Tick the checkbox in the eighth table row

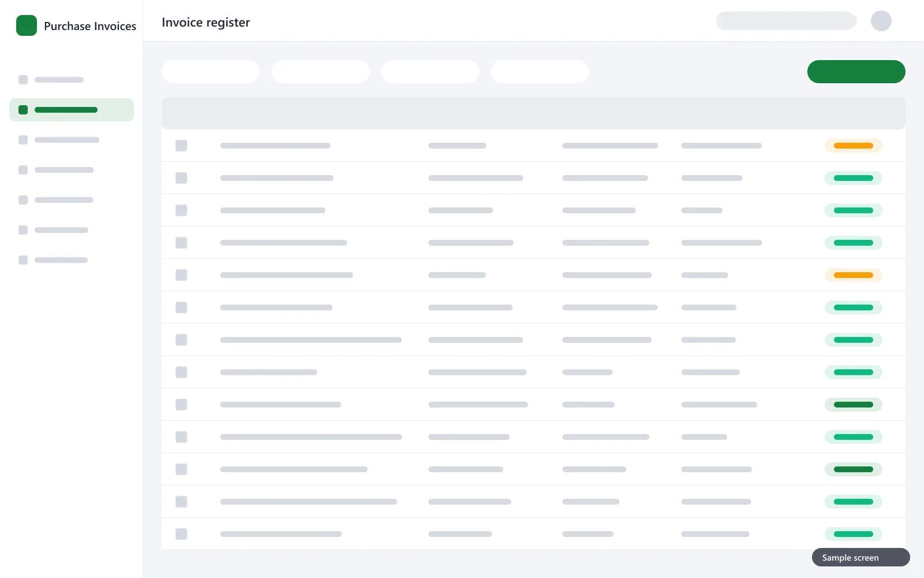181,372
